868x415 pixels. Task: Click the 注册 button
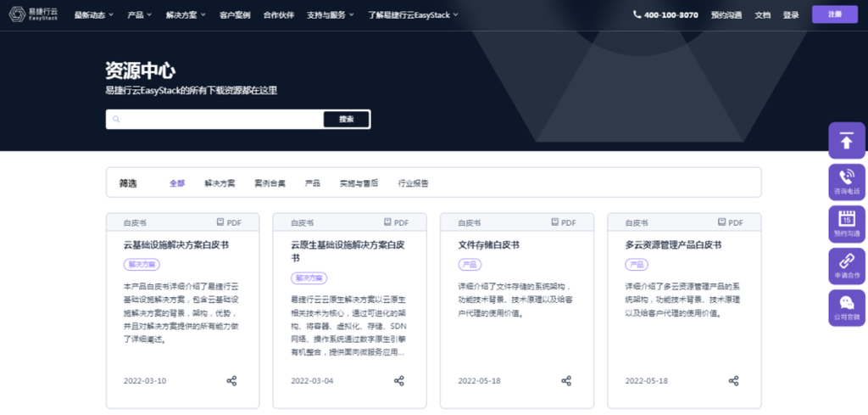(835, 14)
